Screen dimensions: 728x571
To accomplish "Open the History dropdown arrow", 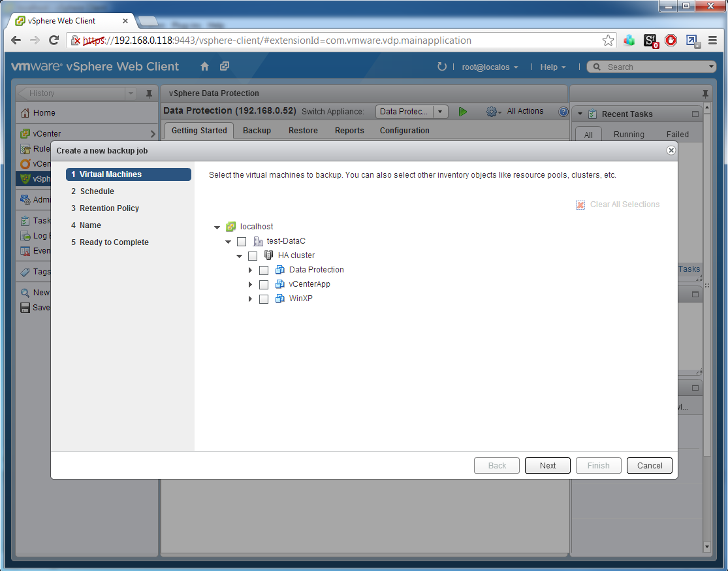I will [131, 93].
